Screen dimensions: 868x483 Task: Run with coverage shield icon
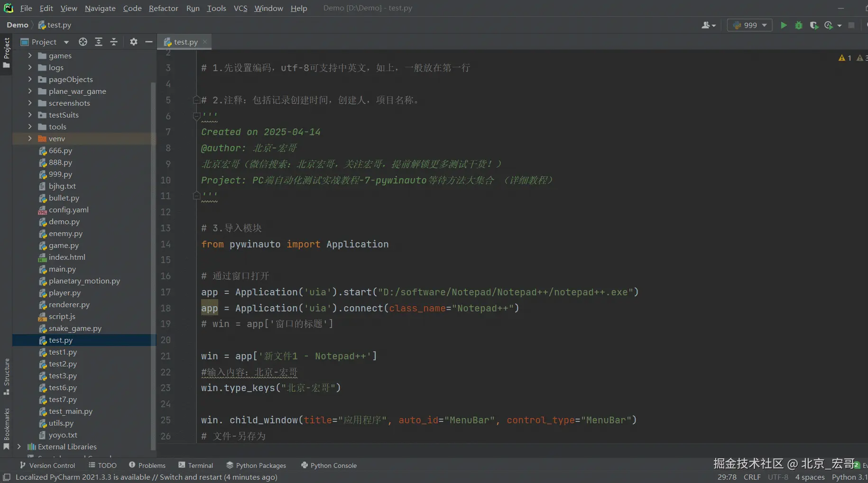pyautogui.click(x=814, y=25)
